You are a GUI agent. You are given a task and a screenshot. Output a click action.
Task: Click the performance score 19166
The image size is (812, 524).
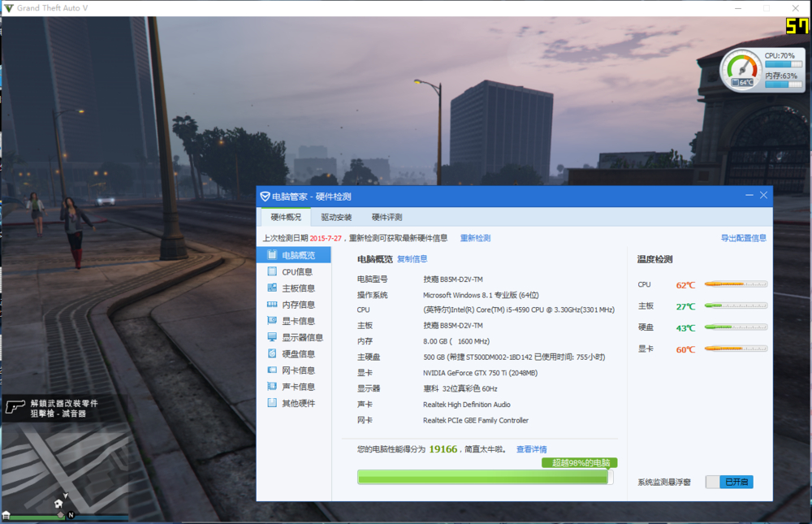(x=443, y=449)
